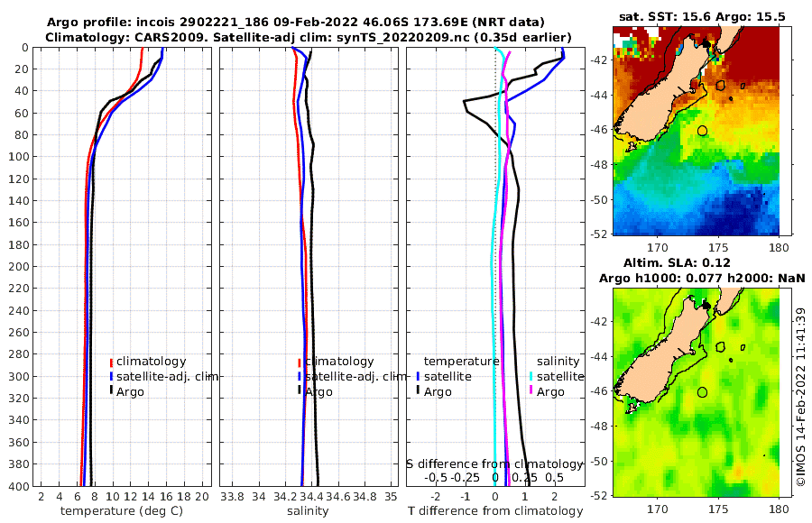Click the depth axis tick '300'
This screenshot has width=812, height=523.
coord(19,376)
